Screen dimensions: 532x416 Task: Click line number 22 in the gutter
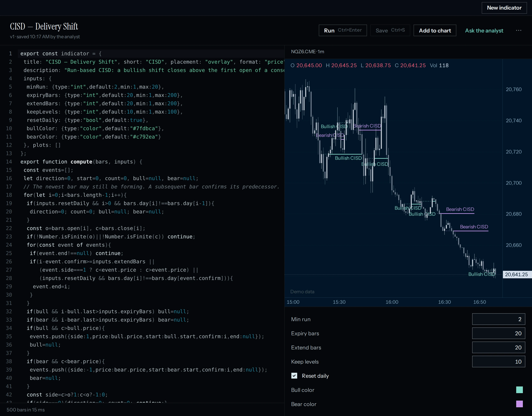pyautogui.click(x=9, y=228)
